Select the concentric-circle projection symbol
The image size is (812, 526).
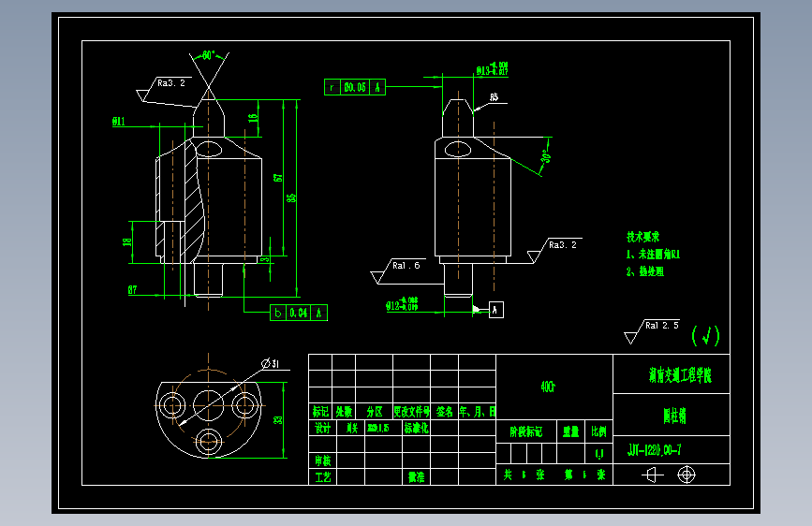[x=687, y=475]
